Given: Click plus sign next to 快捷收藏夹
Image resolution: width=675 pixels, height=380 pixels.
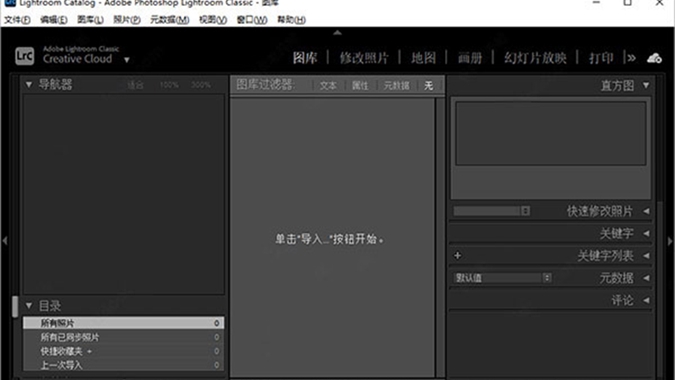Looking at the screenshot, I should pyautogui.click(x=90, y=351).
